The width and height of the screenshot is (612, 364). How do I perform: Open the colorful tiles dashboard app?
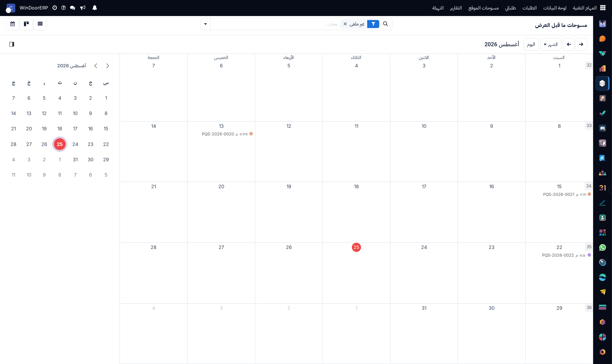point(602,233)
